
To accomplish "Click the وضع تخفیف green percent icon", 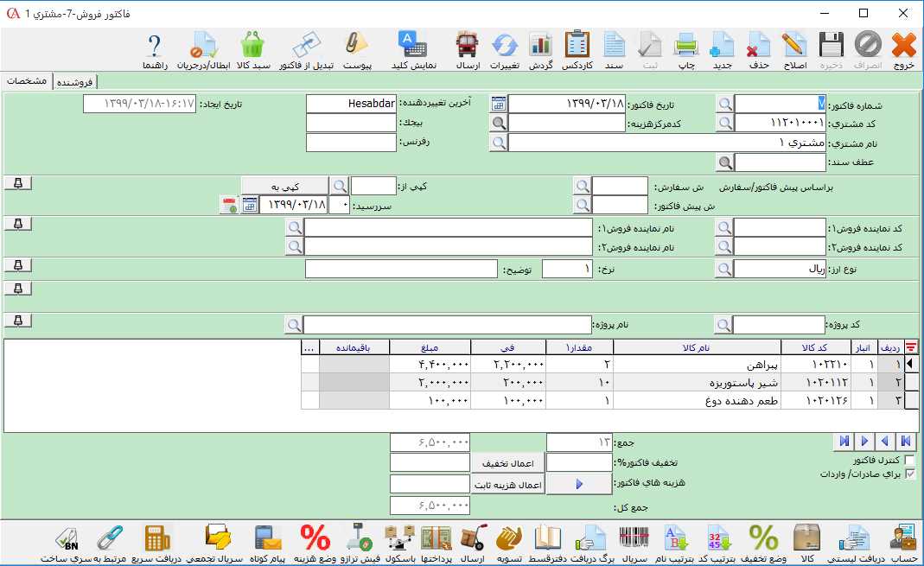I will [762, 542].
